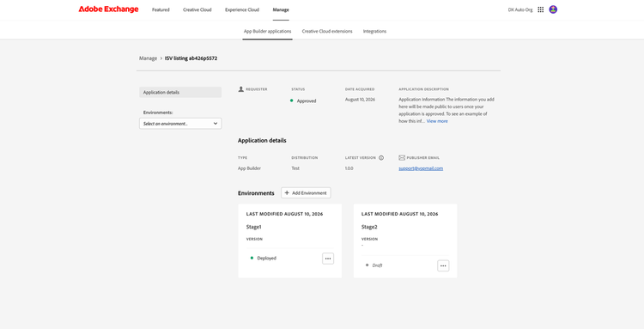Click the Test distribution value
644x329 pixels.
[295, 168]
